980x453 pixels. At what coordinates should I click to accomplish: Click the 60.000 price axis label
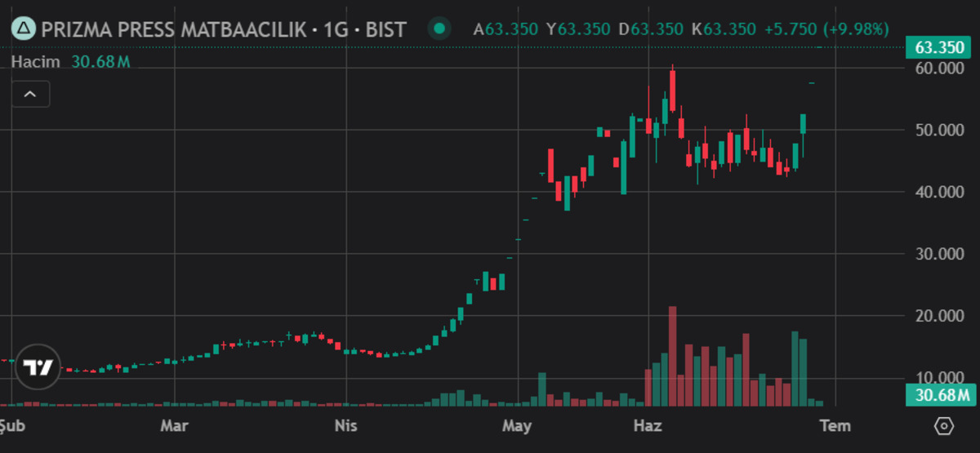(x=940, y=68)
